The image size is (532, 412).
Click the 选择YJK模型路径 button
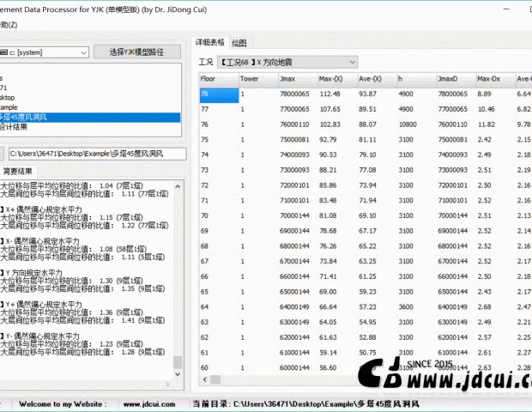click(138, 52)
